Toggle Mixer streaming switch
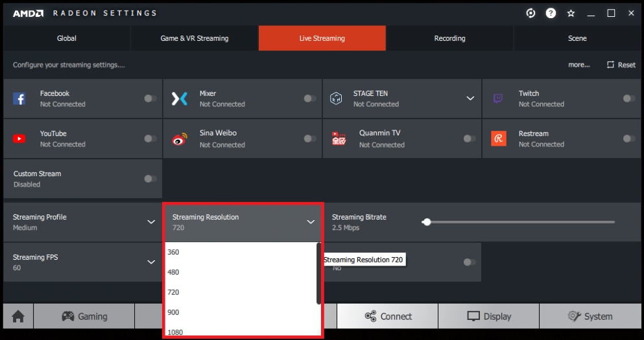The image size is (644, 340). (x=310, y=98)
